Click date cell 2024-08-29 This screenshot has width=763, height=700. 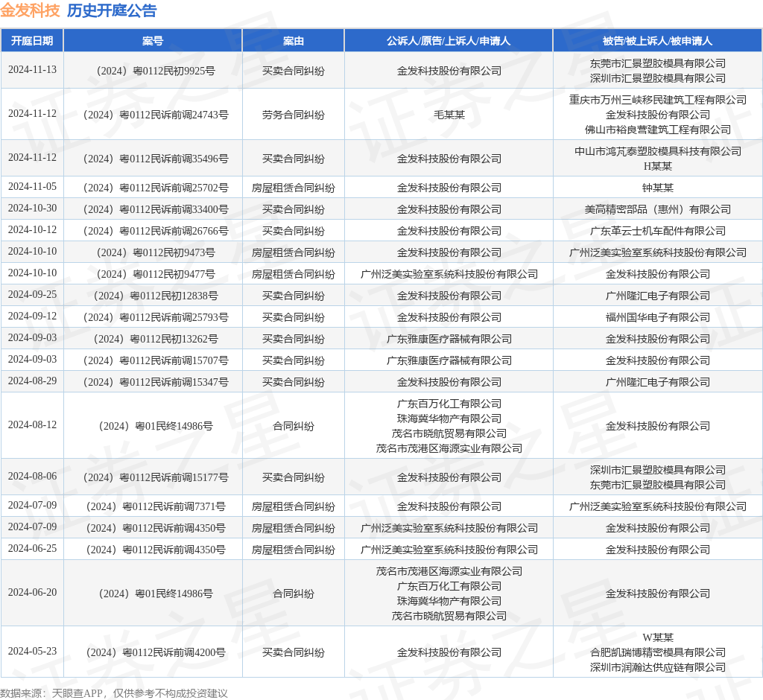pyautogui.click(x=32, y=381)
